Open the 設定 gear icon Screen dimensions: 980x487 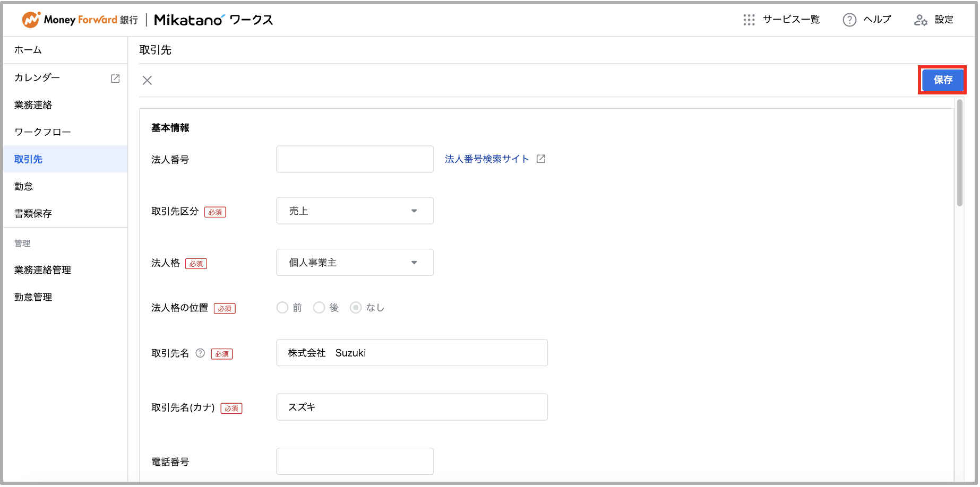tap(921, 20)
